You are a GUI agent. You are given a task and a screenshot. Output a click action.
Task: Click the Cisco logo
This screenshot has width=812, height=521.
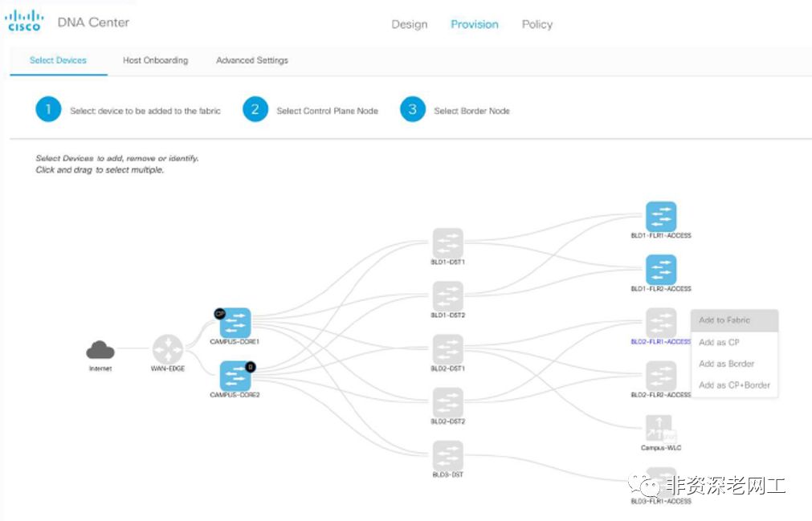pyautogui.click(x=24, y=21)
